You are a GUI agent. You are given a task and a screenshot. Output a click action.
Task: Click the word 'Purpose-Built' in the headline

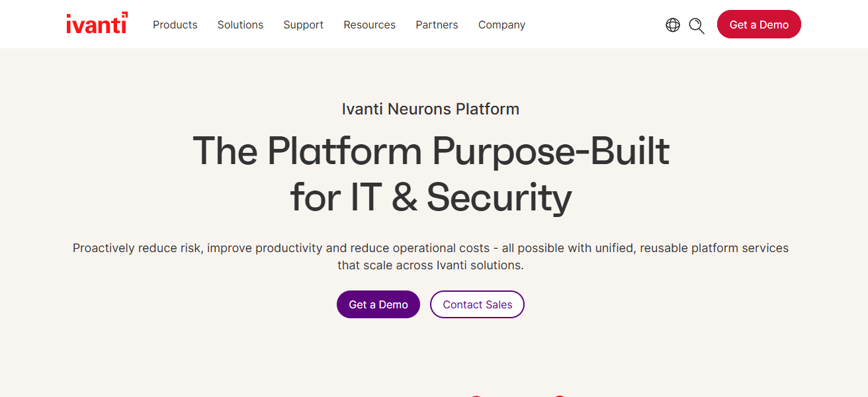[x=550, y=152]
